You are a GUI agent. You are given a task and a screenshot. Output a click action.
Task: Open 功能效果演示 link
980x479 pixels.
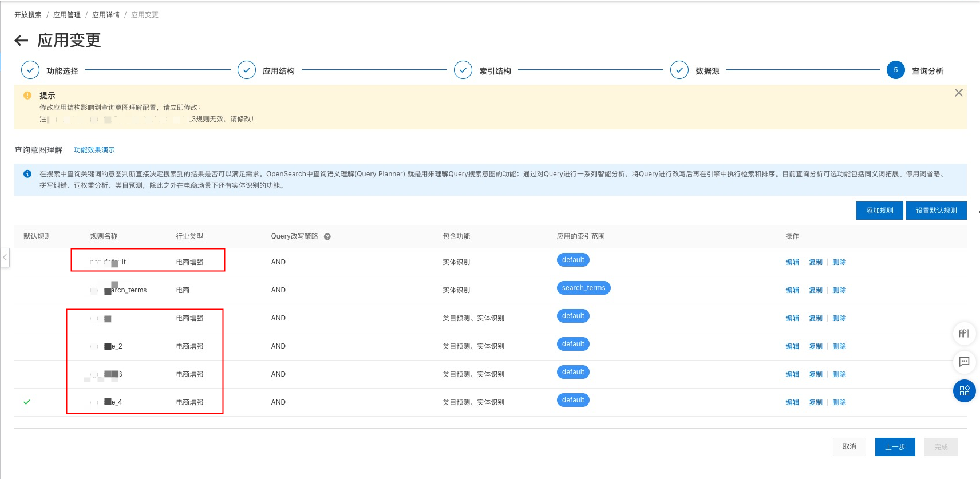tap(94, 150)
